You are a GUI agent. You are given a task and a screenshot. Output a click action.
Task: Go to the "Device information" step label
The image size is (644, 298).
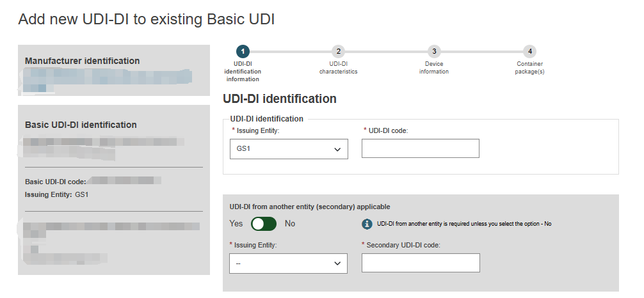[x=434, y=68]
